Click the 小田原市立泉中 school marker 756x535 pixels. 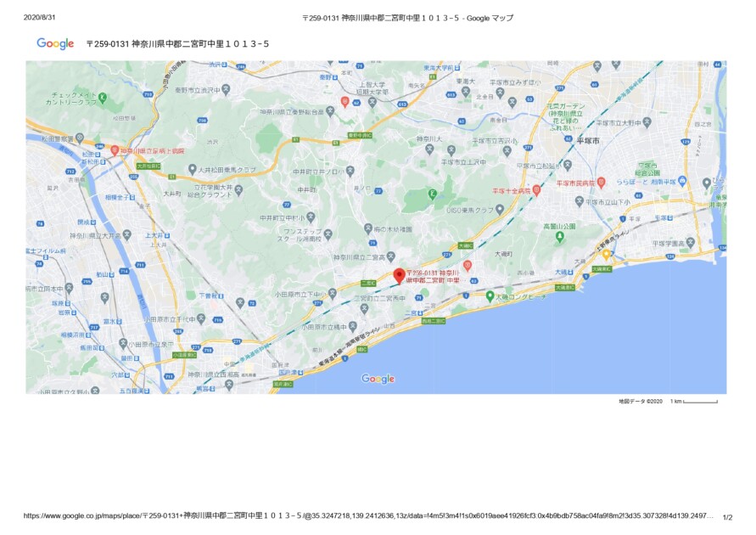coord(123,344)
